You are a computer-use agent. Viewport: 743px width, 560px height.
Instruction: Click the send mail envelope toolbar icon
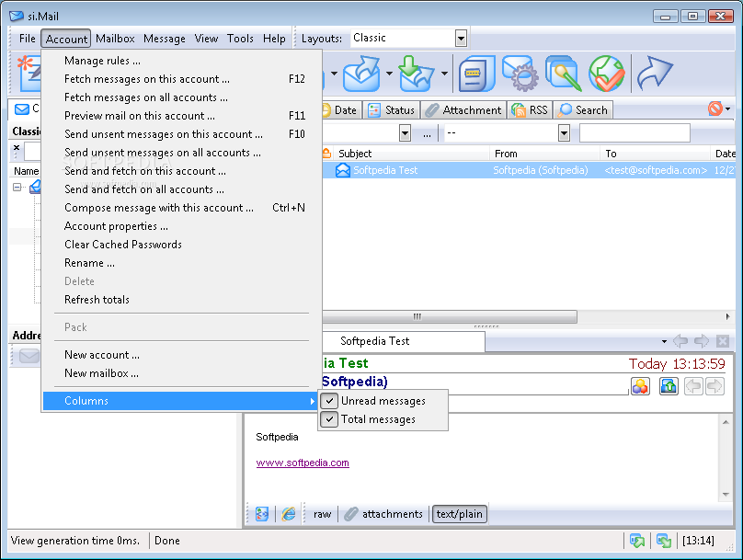[x=362, y=74]
